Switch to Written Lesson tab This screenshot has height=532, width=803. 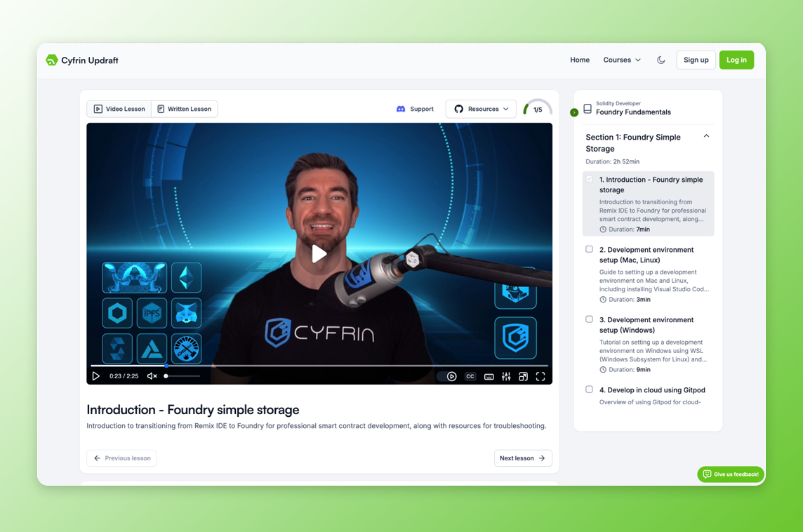(185, 109)
